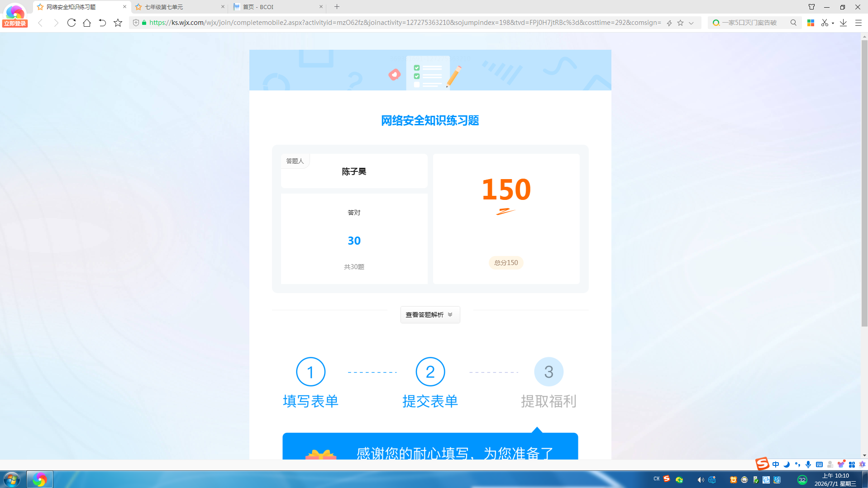Open the colorful four-square apps icon

pos(811,23)
